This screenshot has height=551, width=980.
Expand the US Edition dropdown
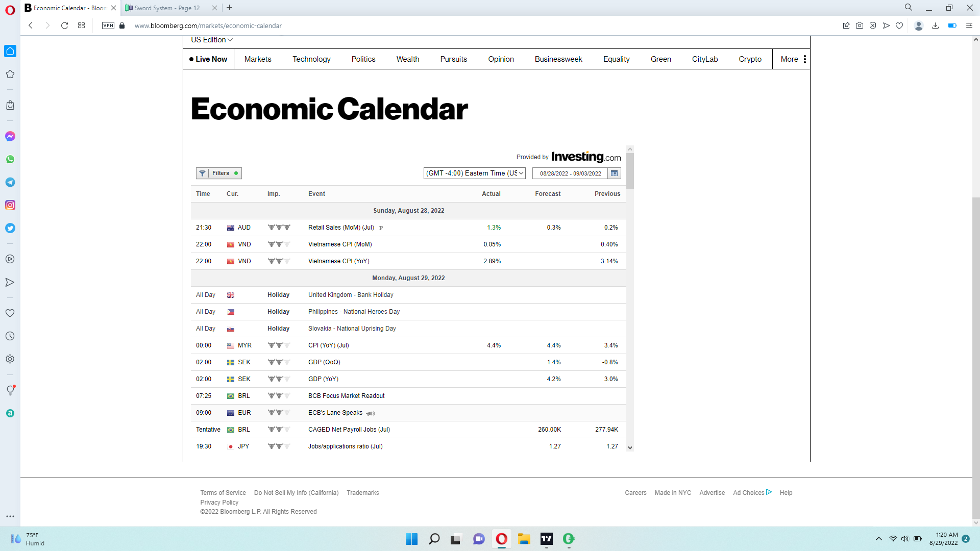[x=212, y=40]
